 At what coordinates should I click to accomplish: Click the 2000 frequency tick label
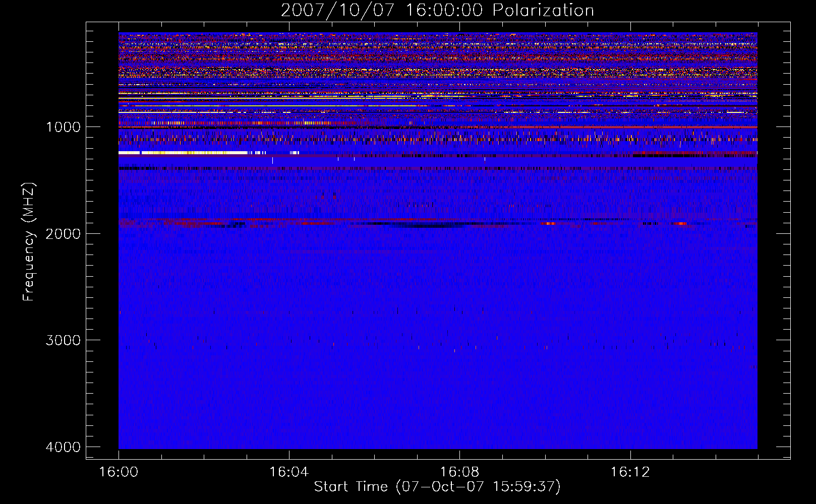tap(63, 233)
